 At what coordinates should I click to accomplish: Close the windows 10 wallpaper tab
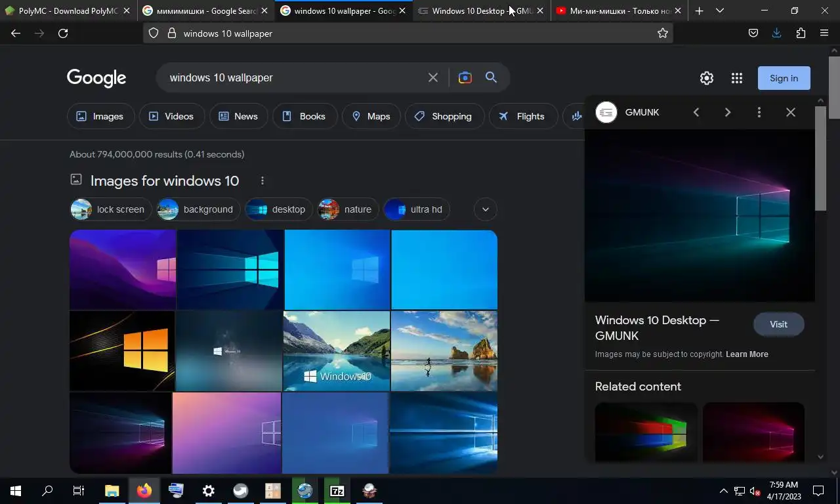pyautogui.click(x=402, y=10)
